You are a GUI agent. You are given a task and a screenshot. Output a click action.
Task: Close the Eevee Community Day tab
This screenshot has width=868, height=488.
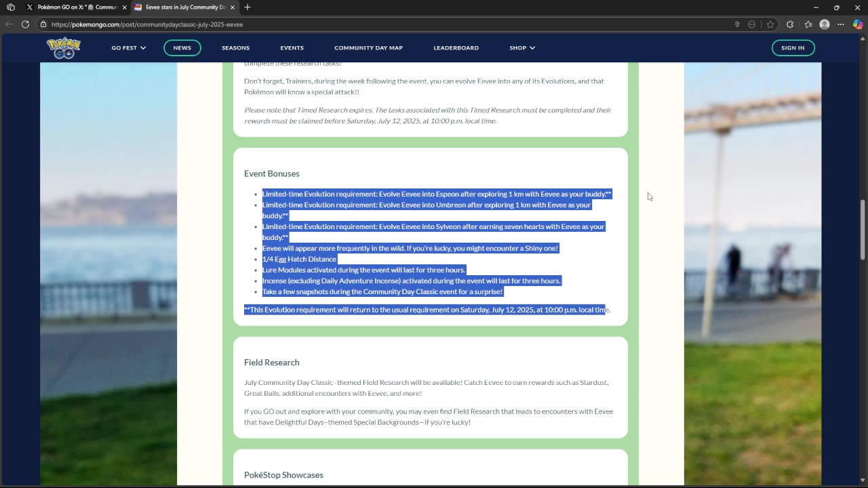click(233, 7)
